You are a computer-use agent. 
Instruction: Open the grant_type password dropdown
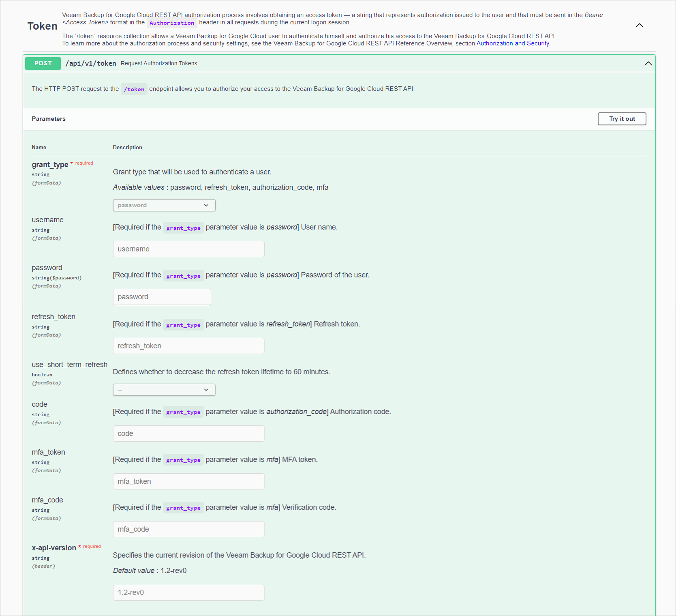point(164,205)
